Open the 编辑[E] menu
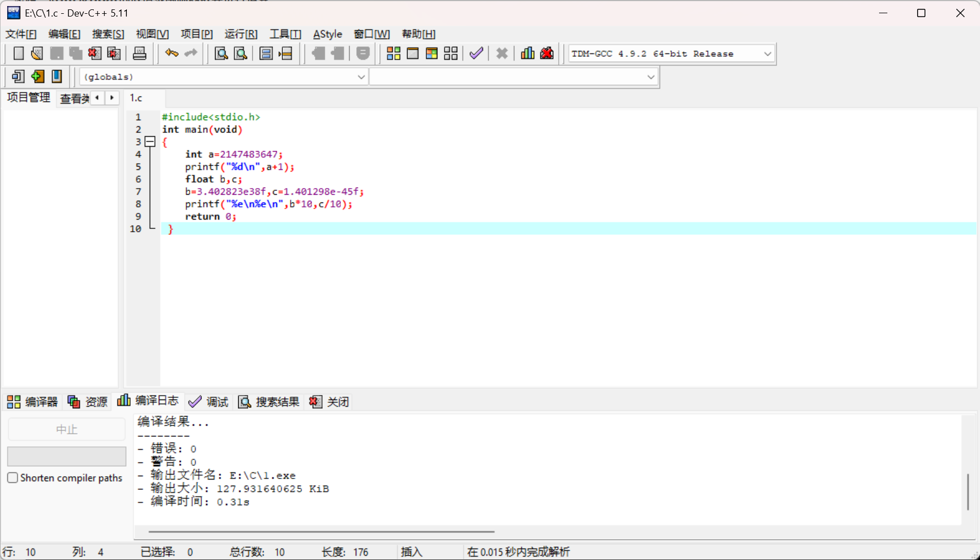The width and height of the screenshot is (980, 560). tap(64, 34)
